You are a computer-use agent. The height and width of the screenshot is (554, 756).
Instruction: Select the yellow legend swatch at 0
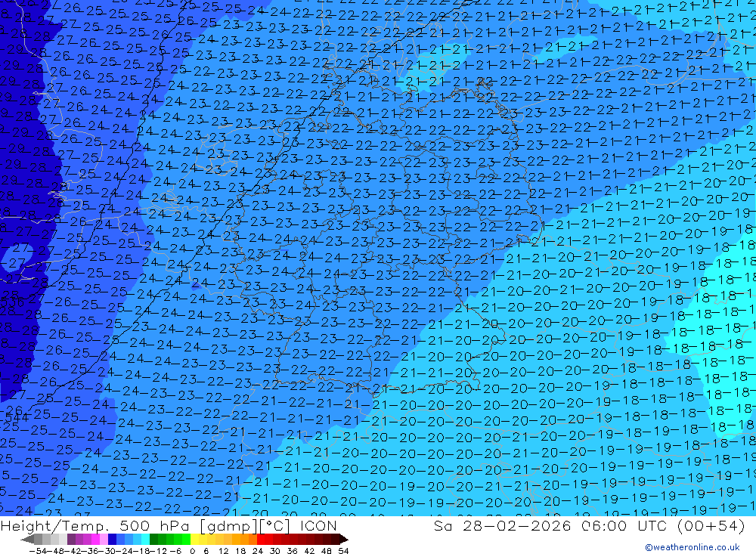click(x=195, y=539)
